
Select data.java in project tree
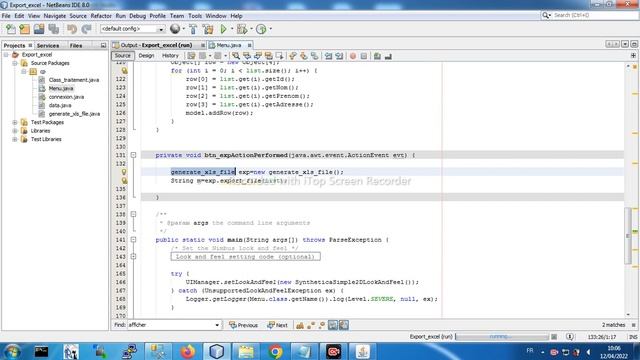pos(60,105)
